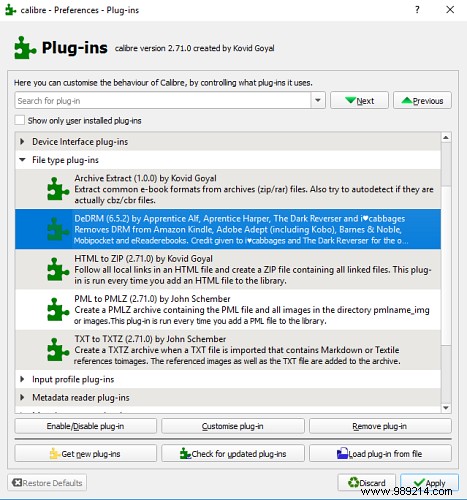Click the large Plug-ins header puzzle icon
Viewport: 467px width, 500px height.
pos(25,48)
